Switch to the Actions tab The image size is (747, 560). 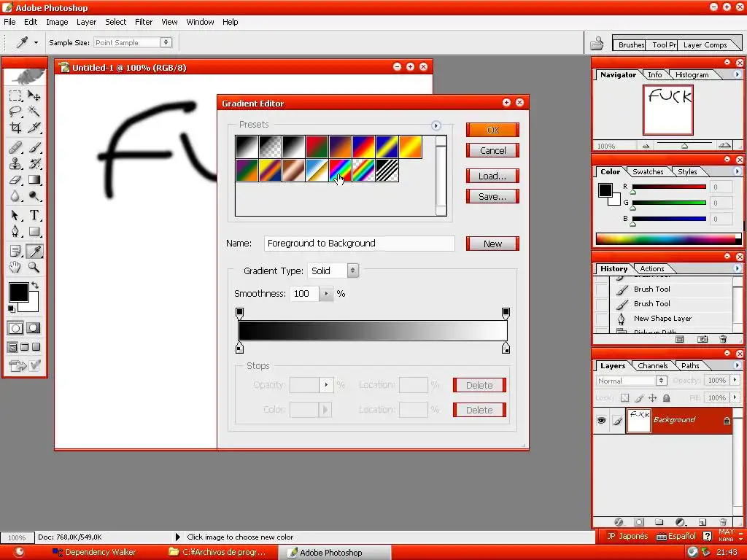pos(651,268)
